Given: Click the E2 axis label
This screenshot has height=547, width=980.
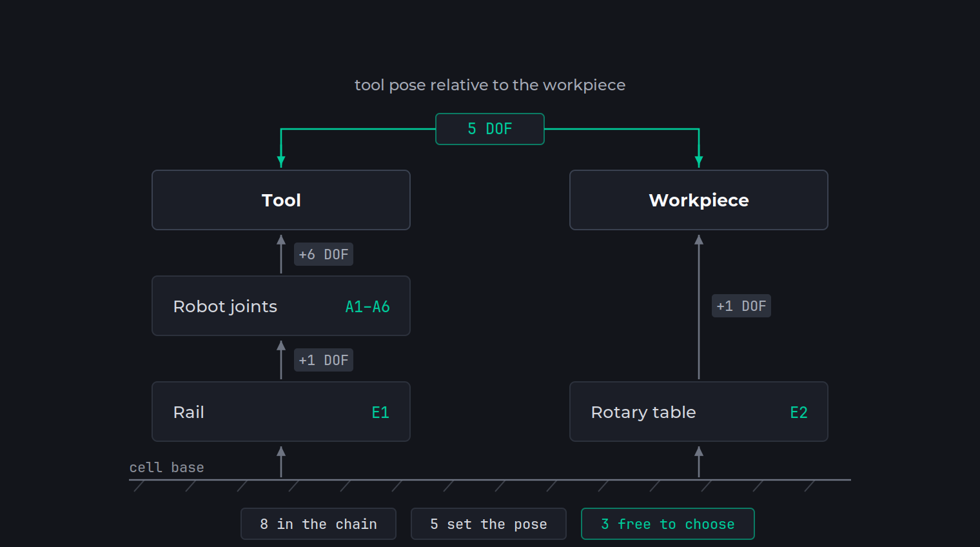Looking at the screenshot, I should click(x=799, y=412).
